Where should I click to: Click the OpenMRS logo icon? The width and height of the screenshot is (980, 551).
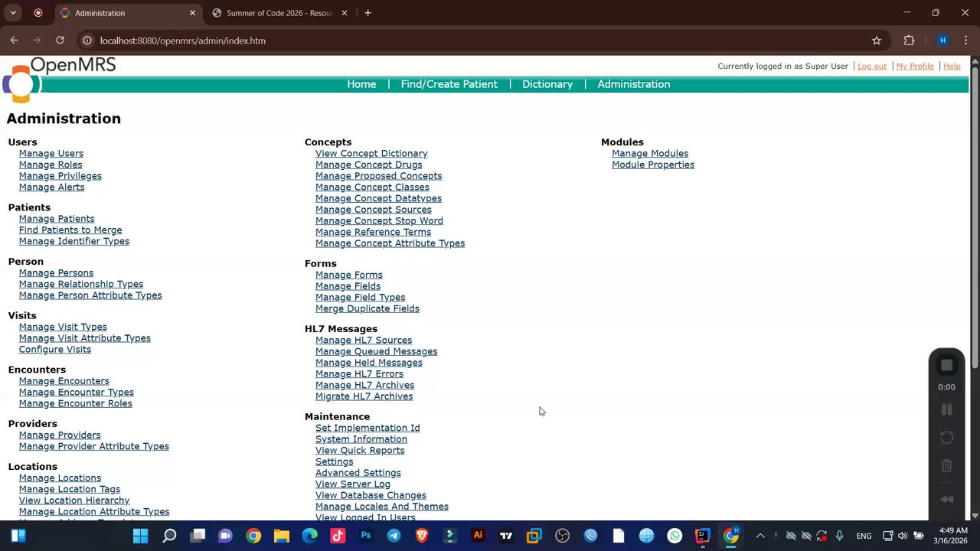(x=21, y=83)
